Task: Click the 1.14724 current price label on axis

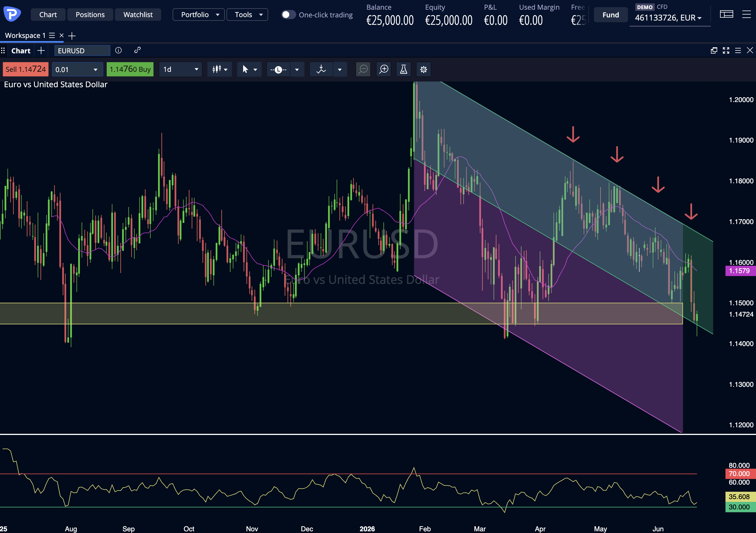Action: tap(741, 315)
